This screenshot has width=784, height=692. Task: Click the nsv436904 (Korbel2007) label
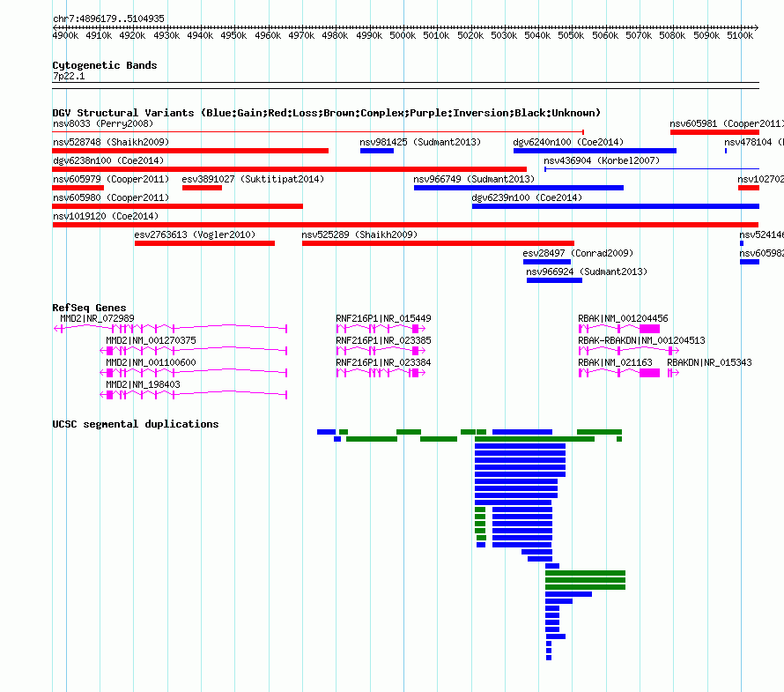[x=602, y=160]
